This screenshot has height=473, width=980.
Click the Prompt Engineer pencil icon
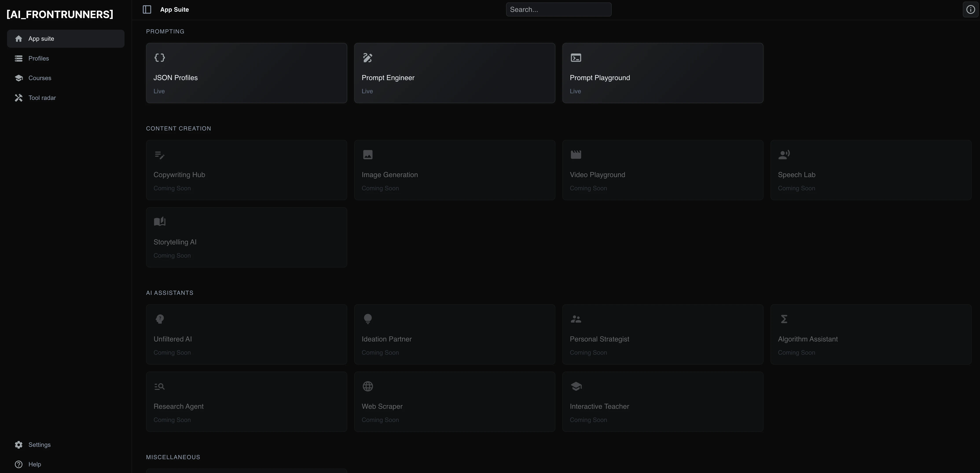(x=368, y=57)
